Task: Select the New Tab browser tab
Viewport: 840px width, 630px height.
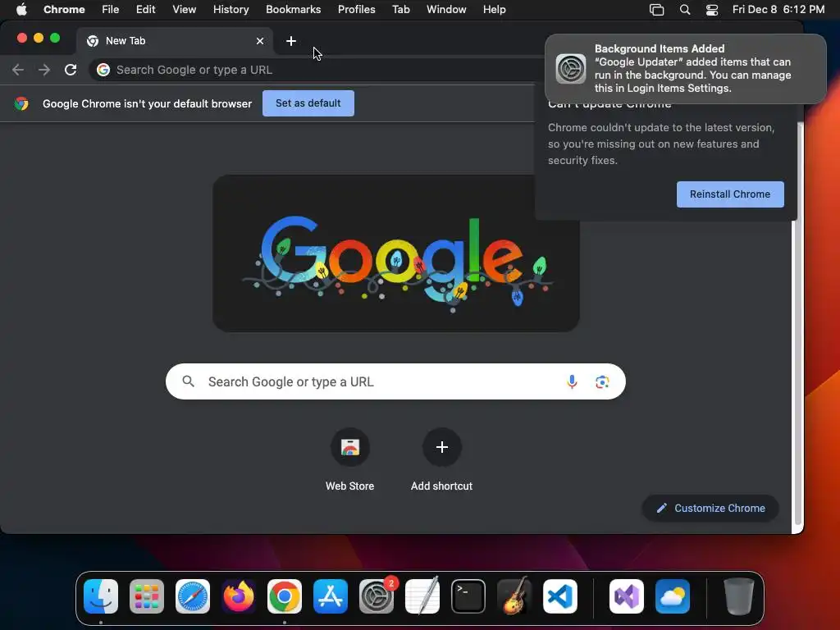Action: coord(174,41)
